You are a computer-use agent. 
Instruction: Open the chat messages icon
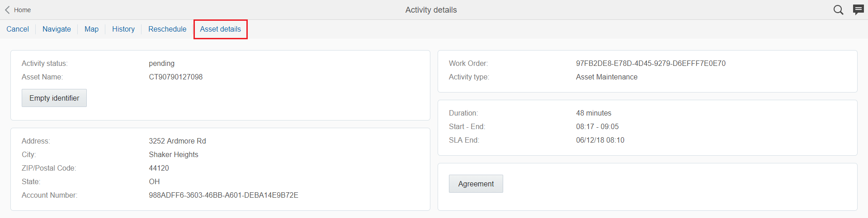coord(858,9)
